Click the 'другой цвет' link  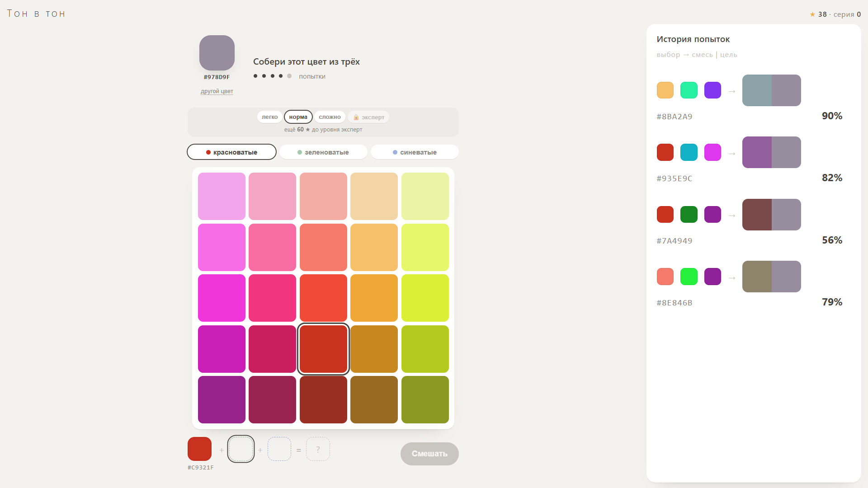click(x=217, y=91)
